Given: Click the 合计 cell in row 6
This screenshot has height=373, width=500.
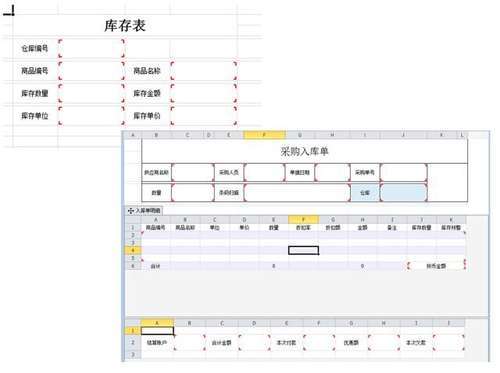Looking at the screenshot, I should pyautogui.click(x=156, y=266).
